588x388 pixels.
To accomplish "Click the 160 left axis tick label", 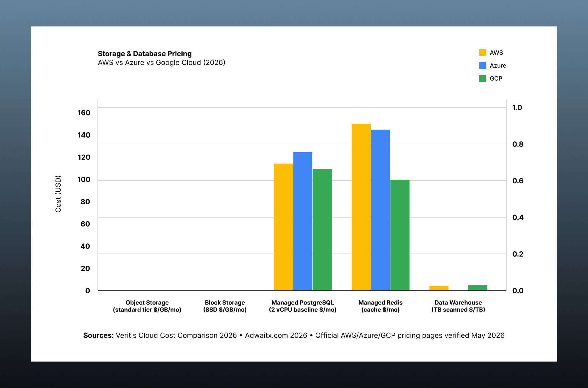I will 84,113.
